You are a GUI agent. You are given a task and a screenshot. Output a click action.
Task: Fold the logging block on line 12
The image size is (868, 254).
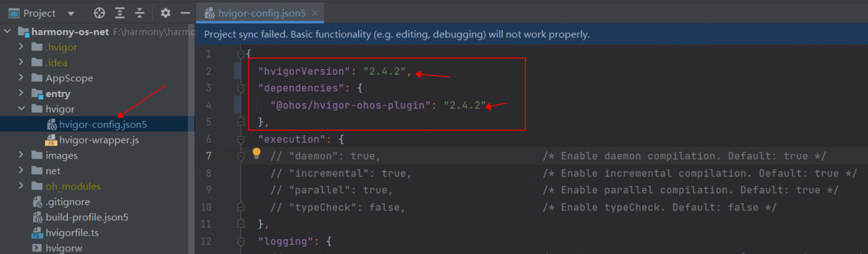(x=241, y=242)
